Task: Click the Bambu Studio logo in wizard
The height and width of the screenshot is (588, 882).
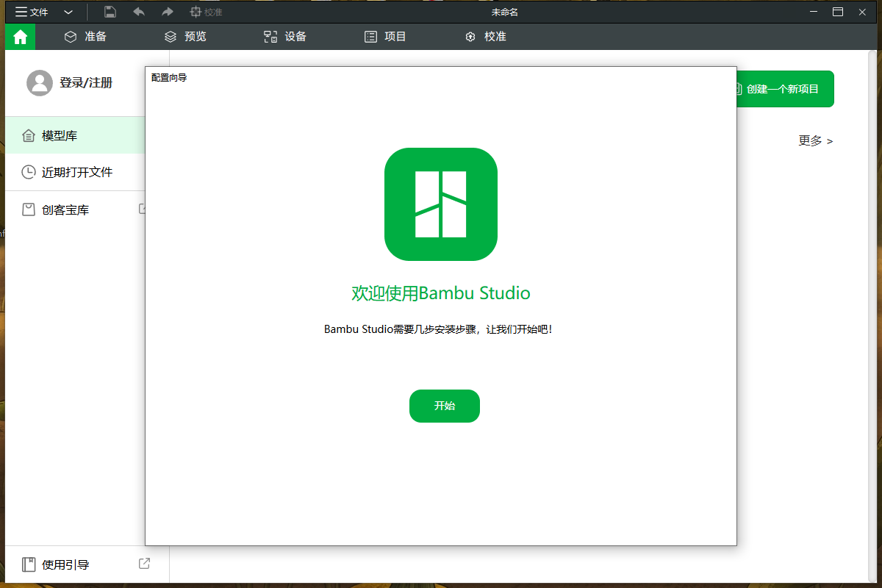Action: pyautogui.click(x=441, y=204)
